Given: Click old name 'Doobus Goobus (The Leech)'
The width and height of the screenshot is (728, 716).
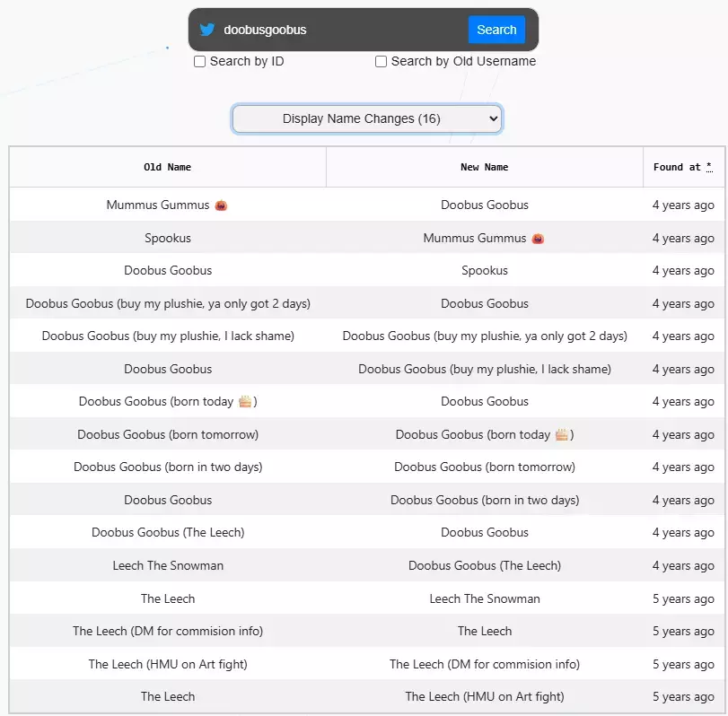Looking at the screenshot, I should point(168,532).
